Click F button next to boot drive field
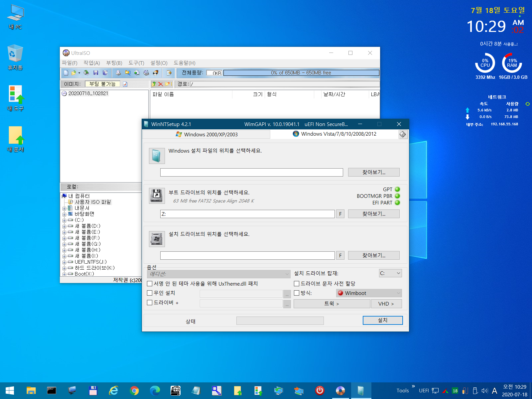The width and height of the screenshot is (532, 399). coord(340,214)
